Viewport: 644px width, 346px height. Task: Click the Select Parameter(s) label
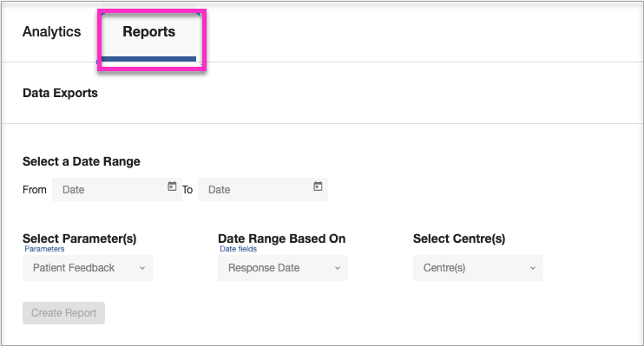click(80, 238)
